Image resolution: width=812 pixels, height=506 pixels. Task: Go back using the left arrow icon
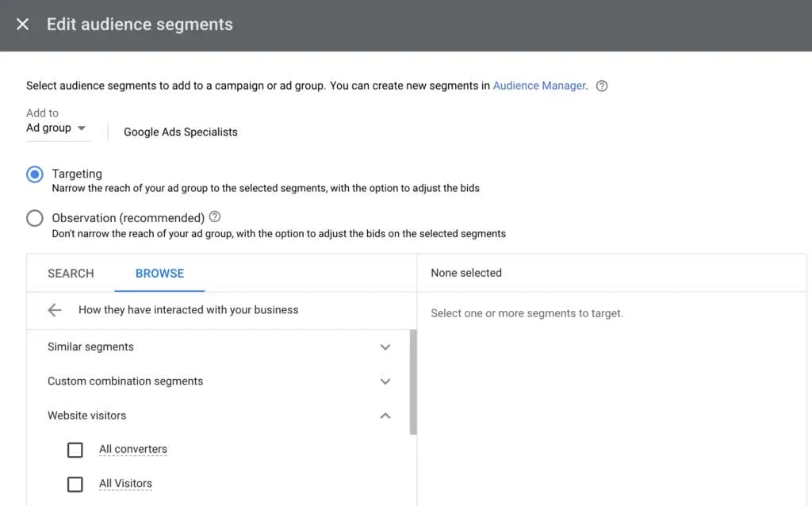coord(55,310)
